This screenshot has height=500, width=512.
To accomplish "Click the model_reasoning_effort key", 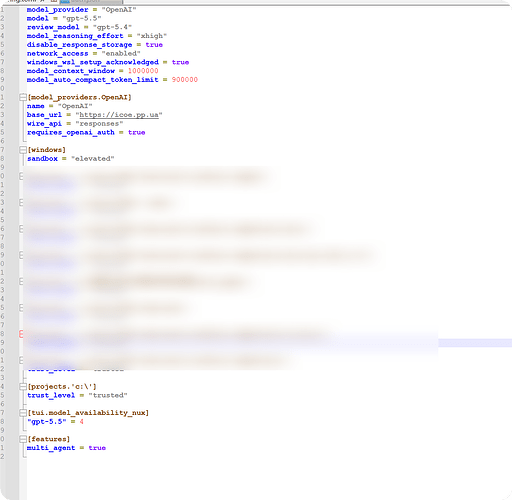I will tap(75, 36).
